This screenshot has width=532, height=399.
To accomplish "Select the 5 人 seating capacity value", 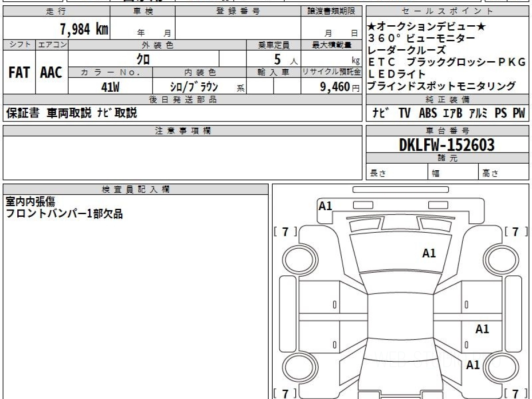I will click(286, 59).
